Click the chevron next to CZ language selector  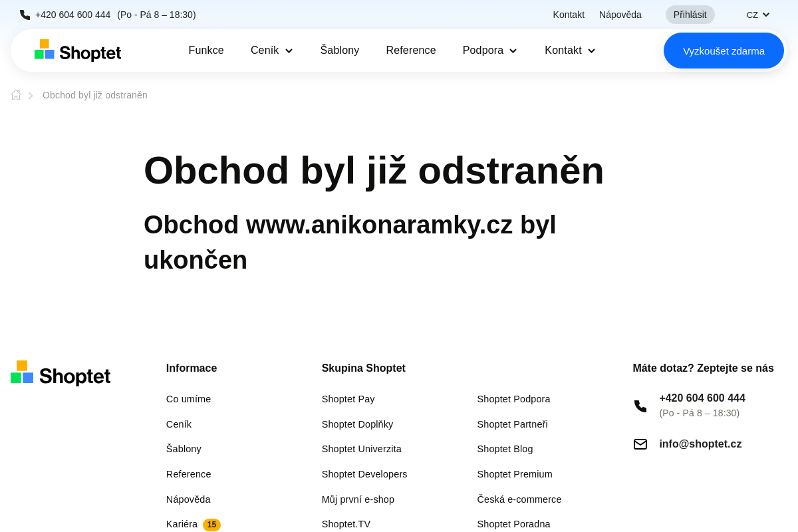tap(766, 14)
